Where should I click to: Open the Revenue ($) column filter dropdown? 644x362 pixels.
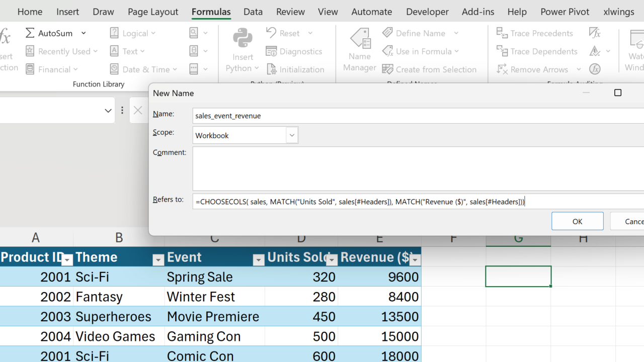[x=415, y=259]
